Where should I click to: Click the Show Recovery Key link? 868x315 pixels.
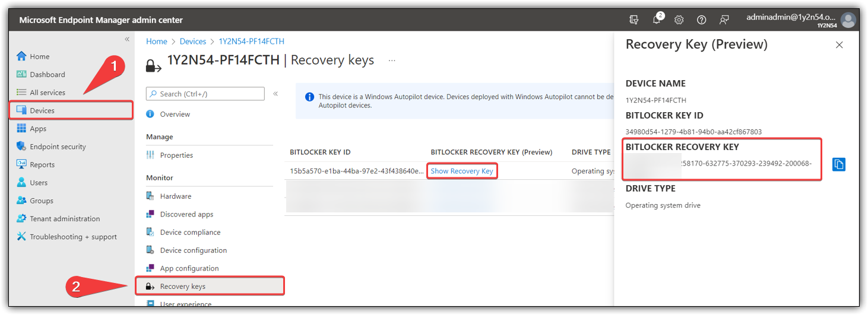pyautogui.click(x=462, y=171)
